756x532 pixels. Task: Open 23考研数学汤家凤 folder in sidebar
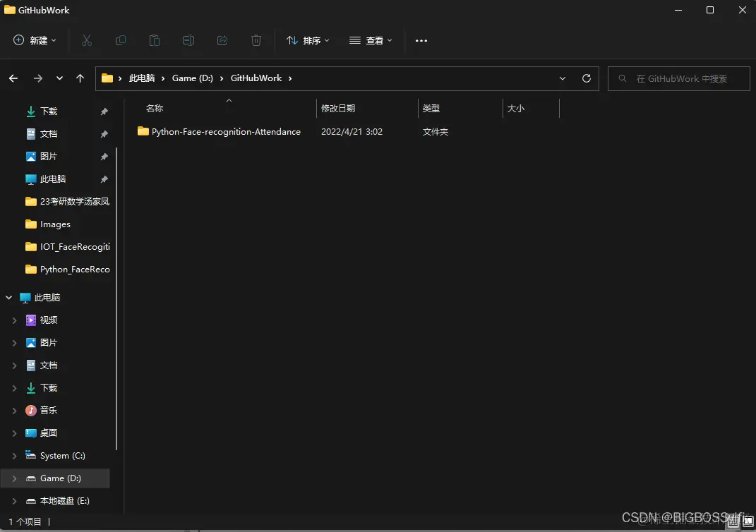[x=67, y=201]
